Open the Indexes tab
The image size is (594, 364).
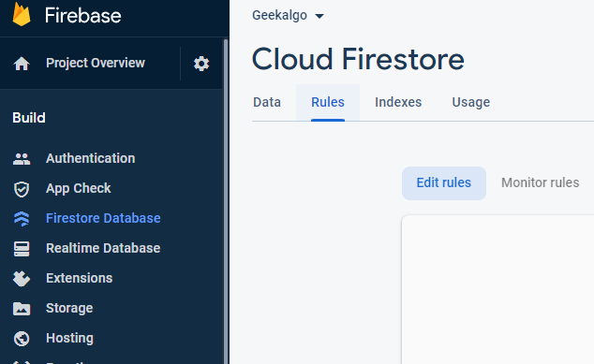pyautogui.click(x=398, y=102)
